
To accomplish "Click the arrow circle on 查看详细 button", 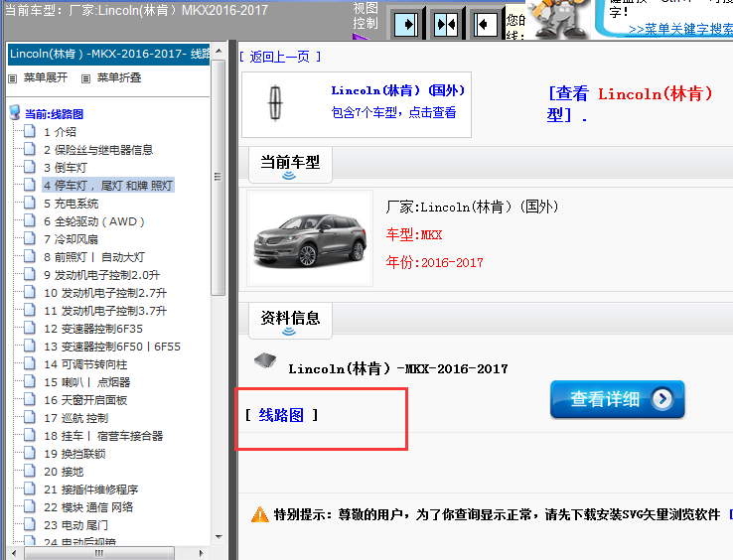I will pyautogui.click(x=662, y=399).
